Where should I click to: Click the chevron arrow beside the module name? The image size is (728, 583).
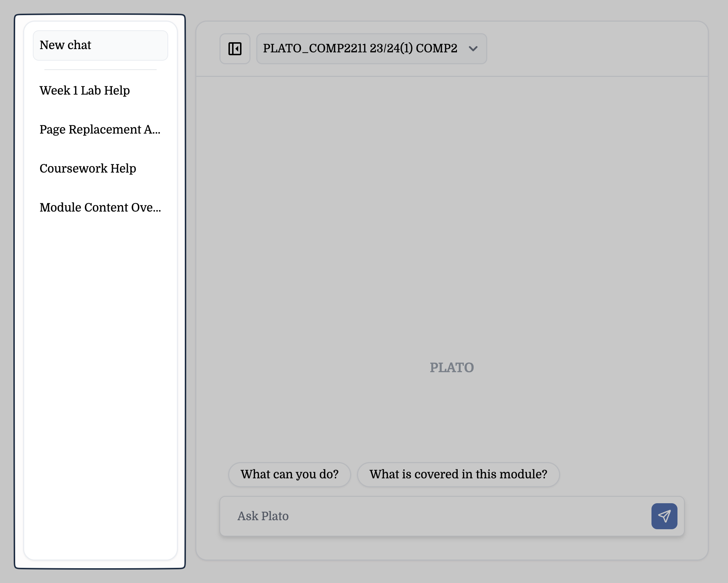click(473, 49)
